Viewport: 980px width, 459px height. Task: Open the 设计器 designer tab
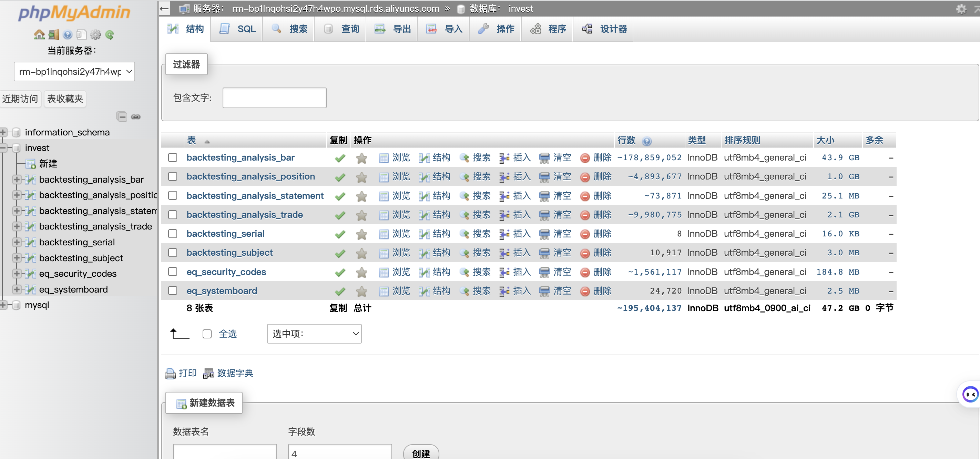click(x=604, y=29)
